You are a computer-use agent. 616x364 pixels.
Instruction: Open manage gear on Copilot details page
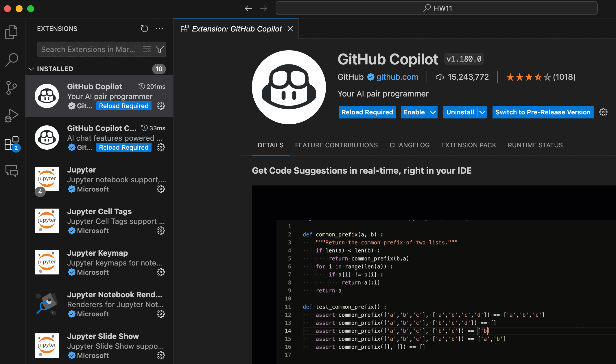[x=603, y=112]
